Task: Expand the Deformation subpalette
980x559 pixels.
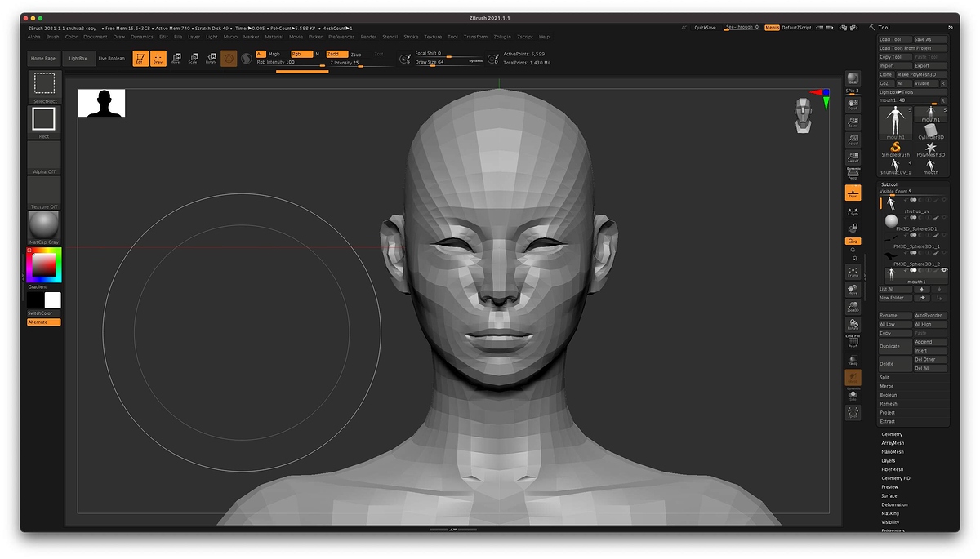Action: [x=894, y=504]
